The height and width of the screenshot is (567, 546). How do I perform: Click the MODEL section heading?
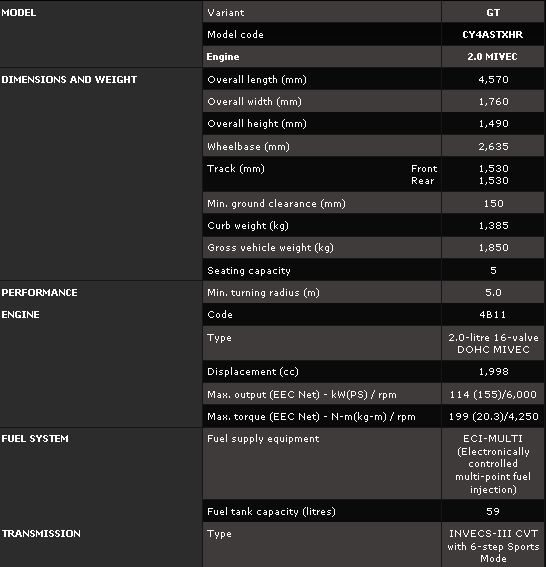coord(18,13)
